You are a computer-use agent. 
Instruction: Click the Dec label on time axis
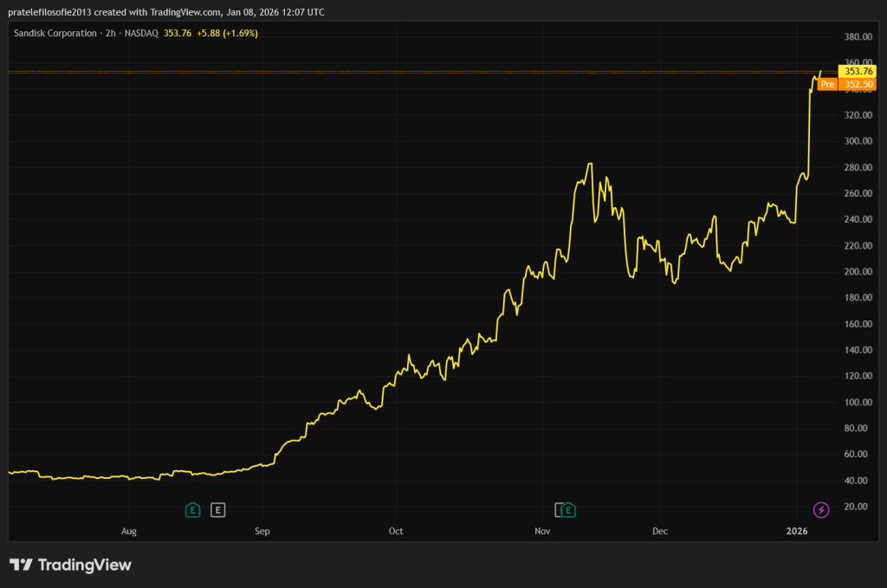[660, 531]
